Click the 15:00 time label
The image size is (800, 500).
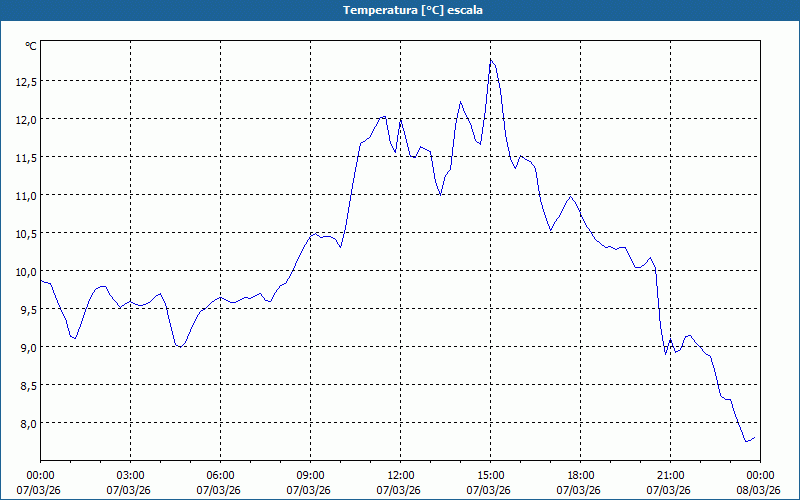click(490, 475)
